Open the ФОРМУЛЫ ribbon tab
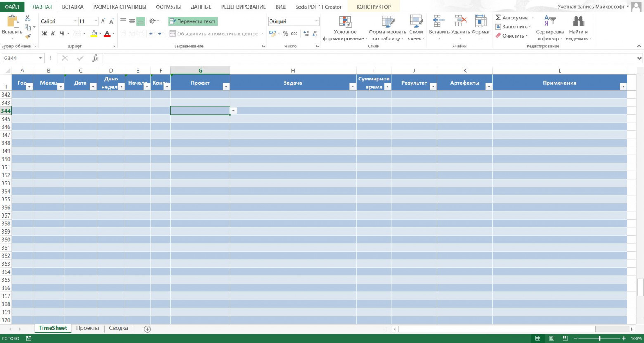The width and height of the screenshot is (644, 343). [168, 7]
